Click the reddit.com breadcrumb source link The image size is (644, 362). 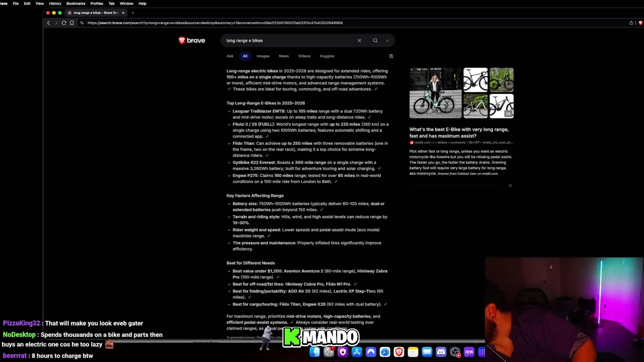click(x=461, y=143)
